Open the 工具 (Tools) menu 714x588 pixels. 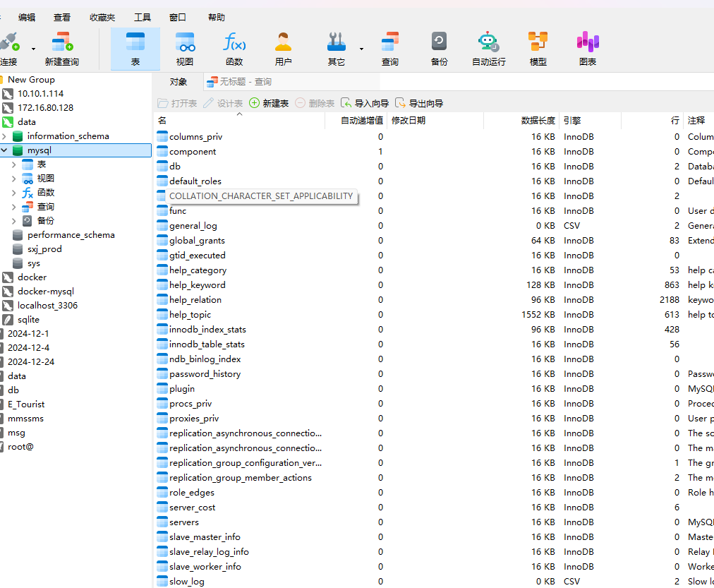pos(143,17)
